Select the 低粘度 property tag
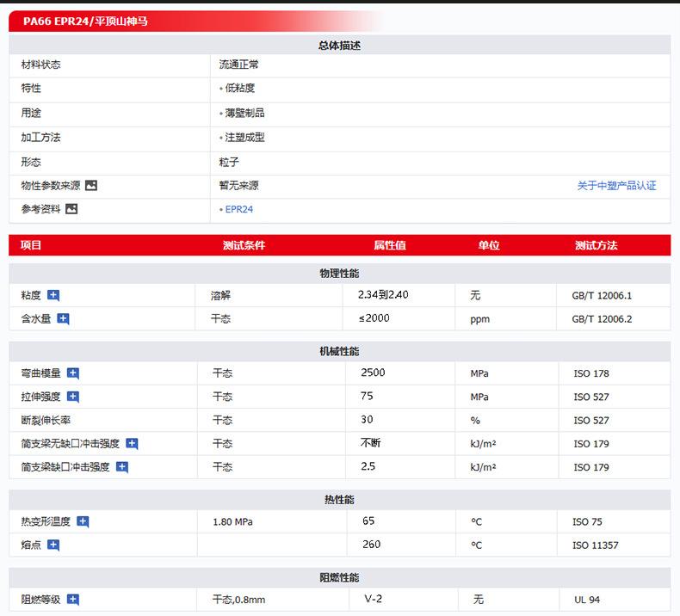 coord(239,89)
